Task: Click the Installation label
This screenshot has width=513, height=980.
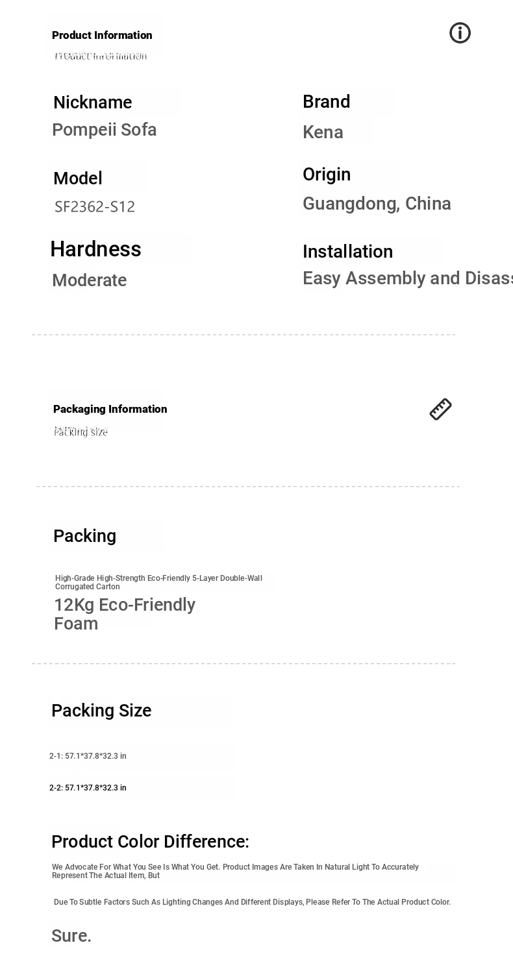Action: click(347, 251)
